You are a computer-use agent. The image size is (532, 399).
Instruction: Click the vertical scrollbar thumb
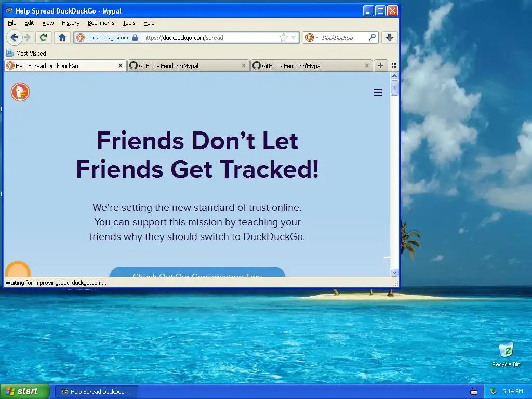click(x=394, y=88)
